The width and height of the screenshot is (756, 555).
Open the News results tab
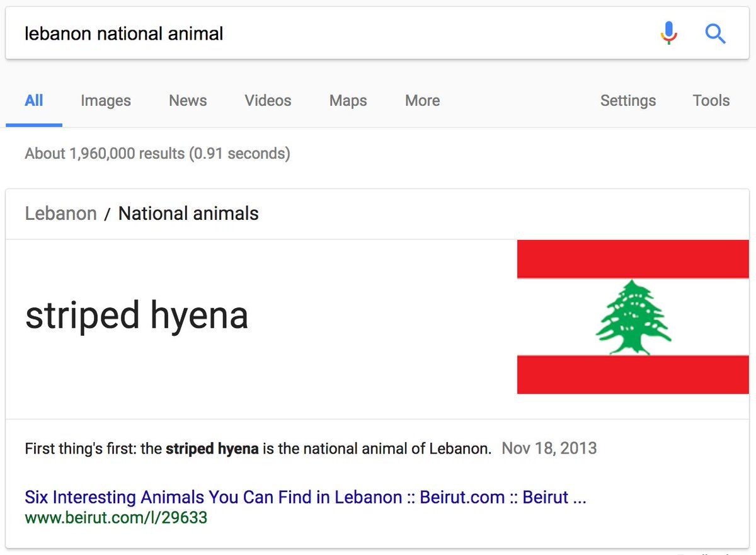188,101
